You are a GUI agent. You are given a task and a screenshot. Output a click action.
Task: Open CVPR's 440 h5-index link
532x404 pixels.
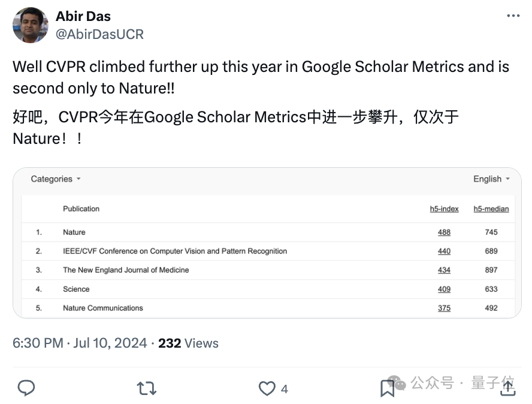point(444,251)
